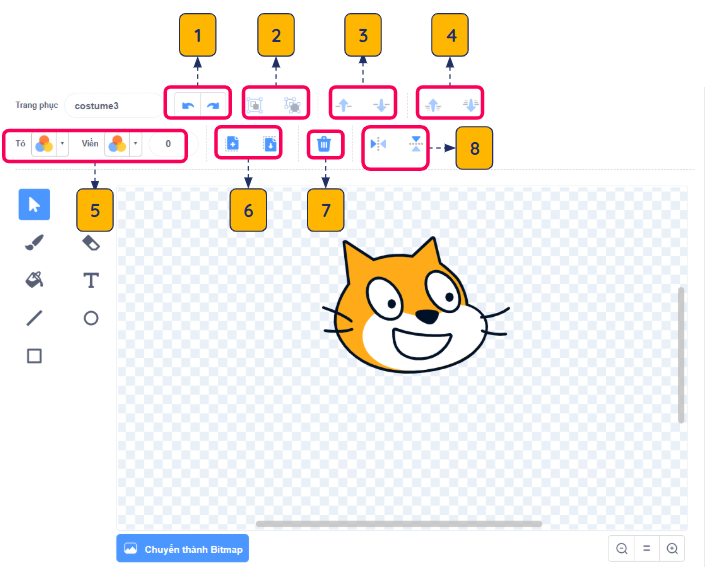The image size is (705, 567).
Task: Send selection to the back
Action: [471, 105]
